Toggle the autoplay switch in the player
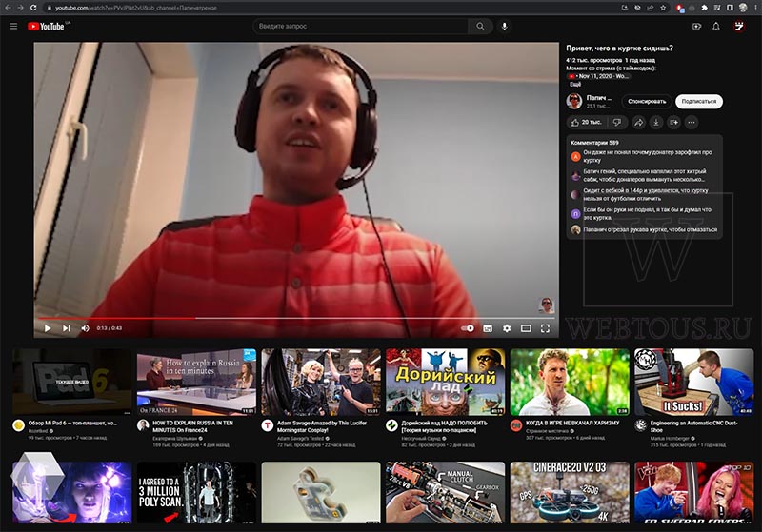The image size is (762, 532). (x=468, y=328)
